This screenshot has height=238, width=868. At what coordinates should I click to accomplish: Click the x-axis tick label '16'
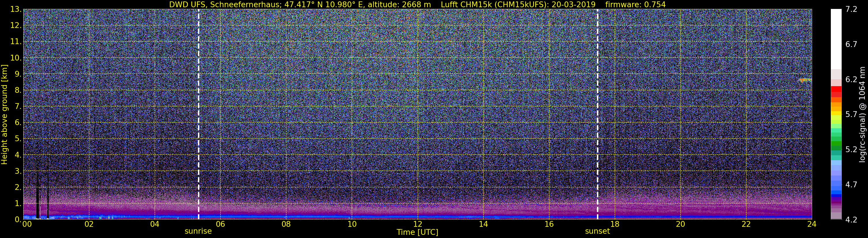pyautogui.click(x=549, y=224)
